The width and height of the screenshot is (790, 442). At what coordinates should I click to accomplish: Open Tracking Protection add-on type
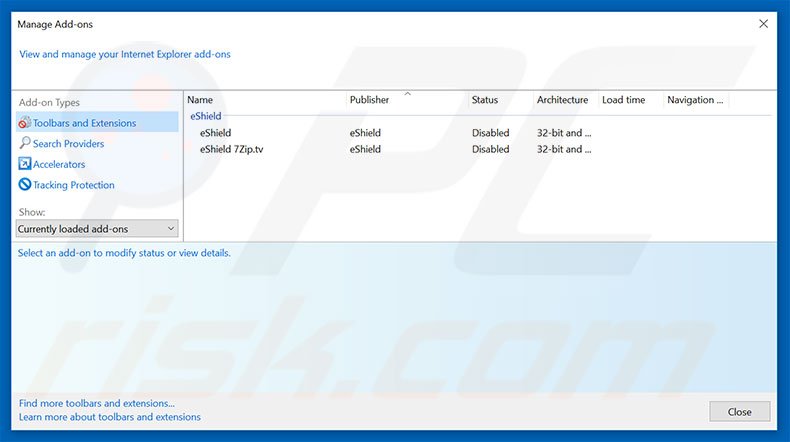[x=74, y=185]
